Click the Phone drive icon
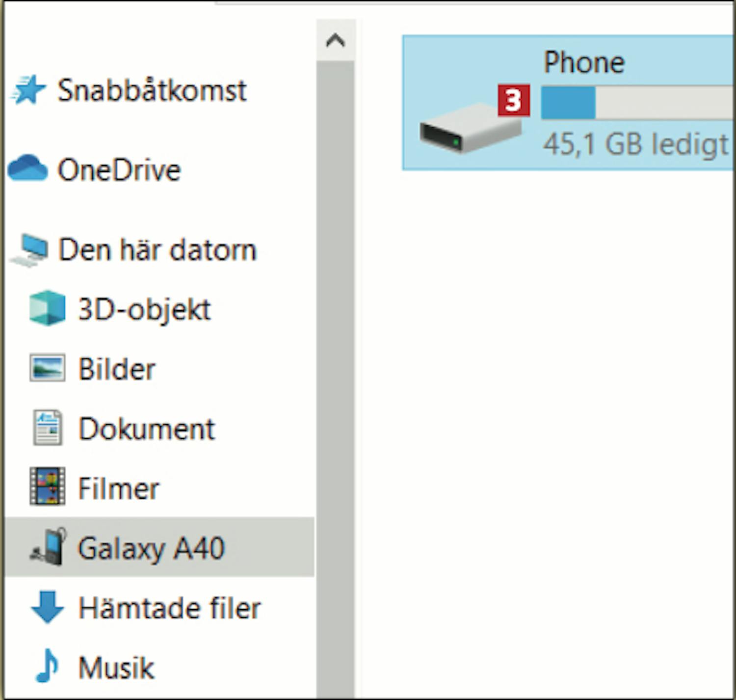This screenshot has width=736, height=700. 470,129
